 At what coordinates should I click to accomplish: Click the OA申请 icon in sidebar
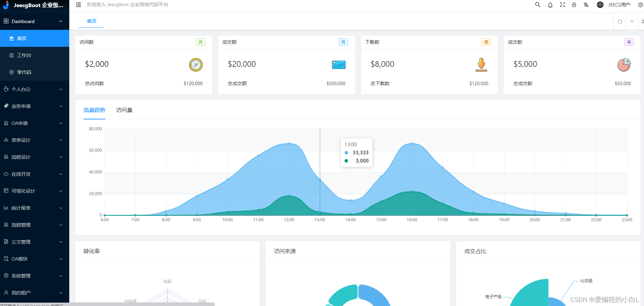[6, 123]
